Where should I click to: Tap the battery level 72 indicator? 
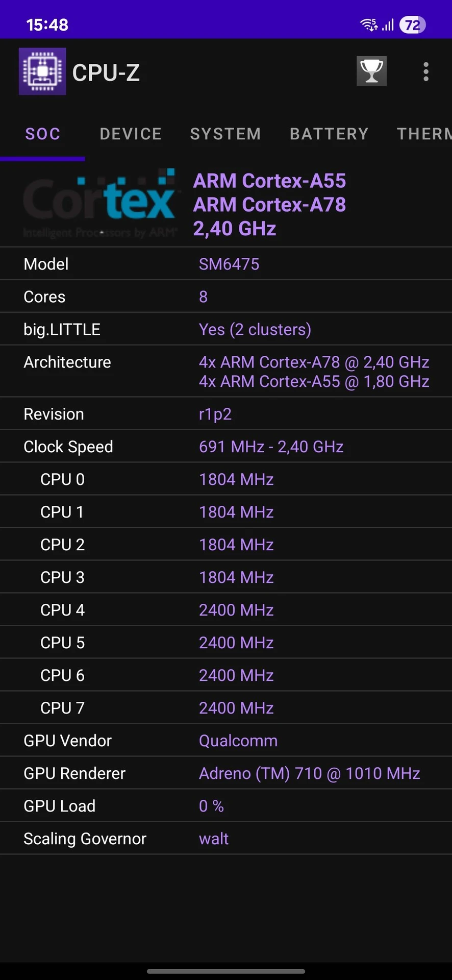[x=412, y=24]
